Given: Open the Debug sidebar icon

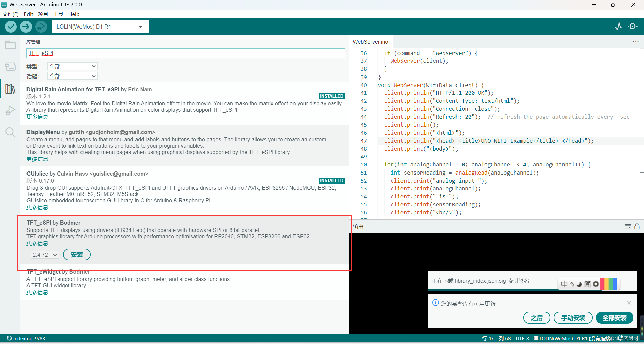Looking at the screenshot, I should tap(10, 110).
